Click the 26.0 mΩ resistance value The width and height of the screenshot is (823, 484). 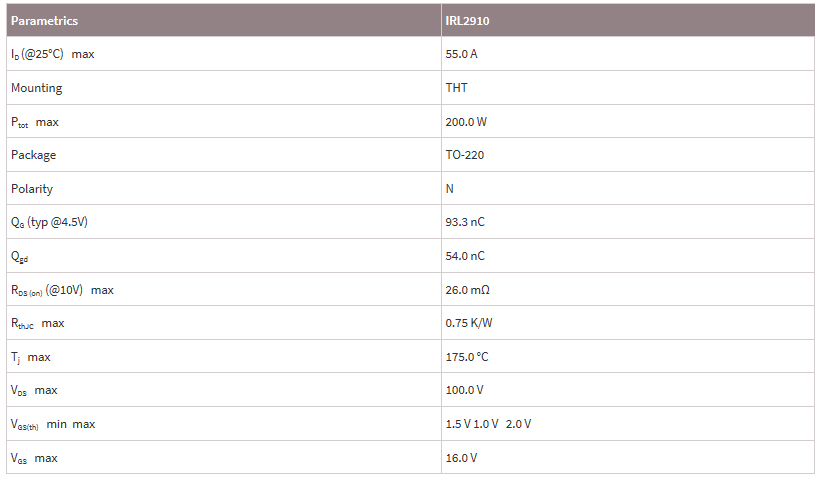468,290
